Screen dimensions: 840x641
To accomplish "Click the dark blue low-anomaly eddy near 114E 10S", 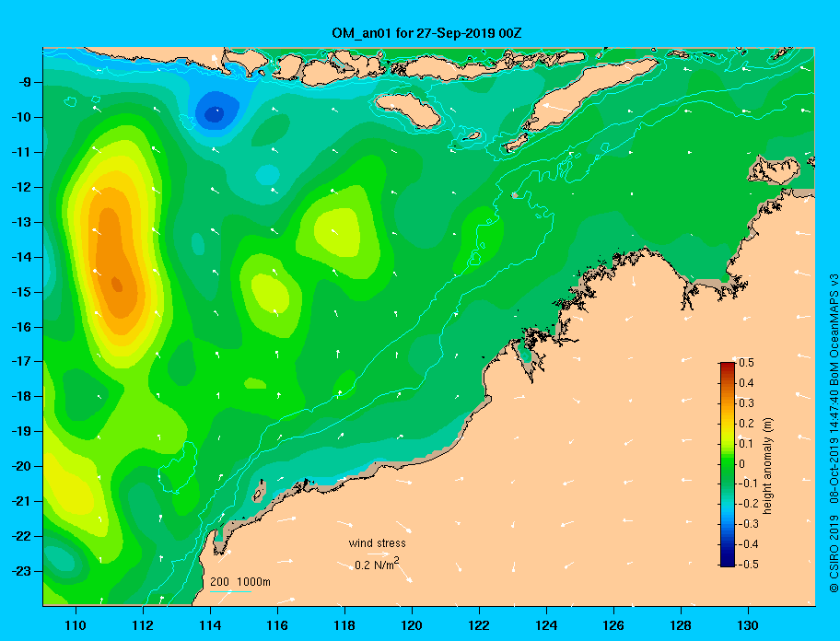I will point(216,113).
